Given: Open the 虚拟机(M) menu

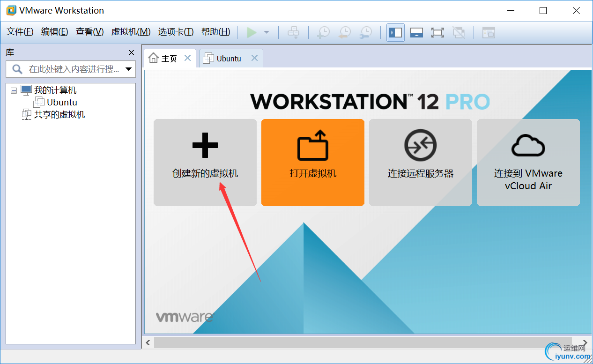Looking at the screenshot, I should coord(131,32).
